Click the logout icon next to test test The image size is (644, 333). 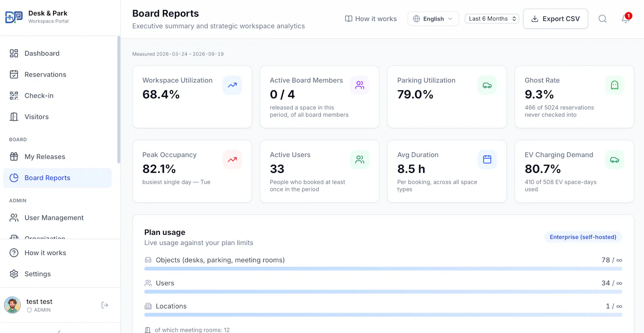pos(105,305)
